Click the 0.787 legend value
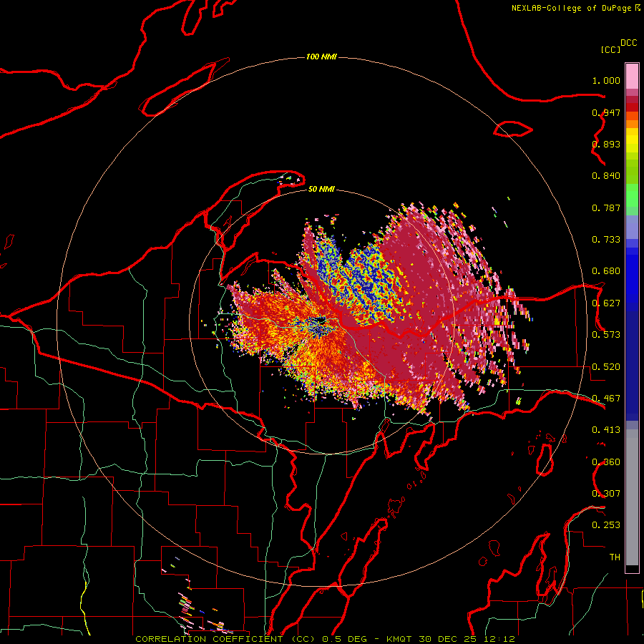The height and width of the screenshot is (644, 644). click(606, 208)
